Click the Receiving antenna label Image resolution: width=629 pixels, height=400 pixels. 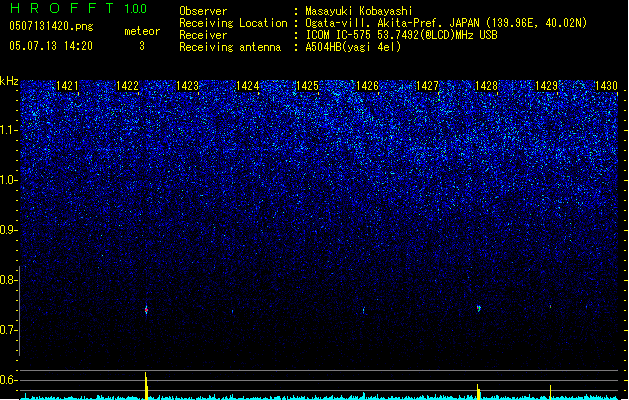tap(230, 47)
